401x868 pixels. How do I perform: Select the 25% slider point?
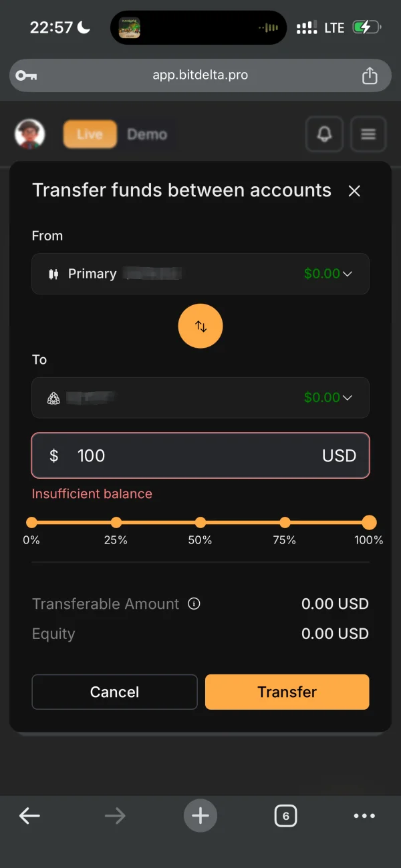click(x=116, y=522)
